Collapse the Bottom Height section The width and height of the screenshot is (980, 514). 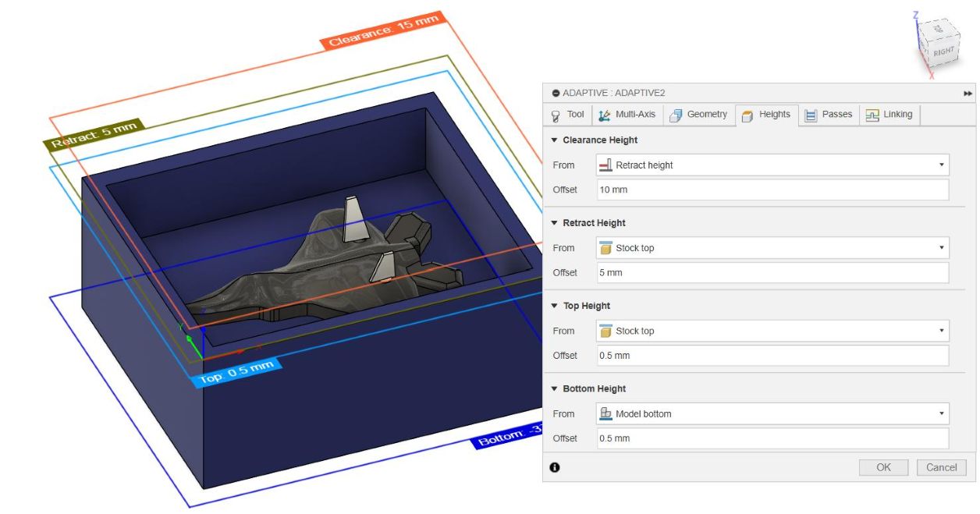554,388
